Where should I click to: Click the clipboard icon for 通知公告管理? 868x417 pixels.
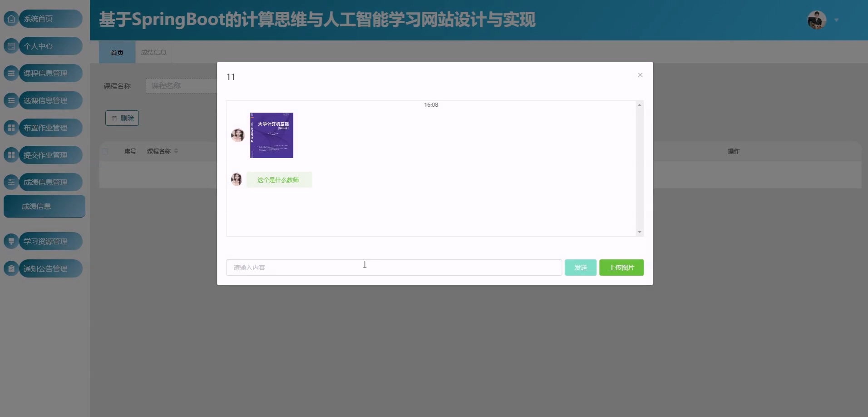[11, 268]
